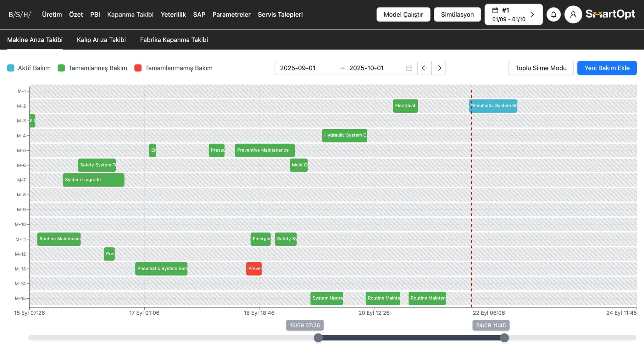
Task: Click the notification bell icon
Action: point(553,14)
